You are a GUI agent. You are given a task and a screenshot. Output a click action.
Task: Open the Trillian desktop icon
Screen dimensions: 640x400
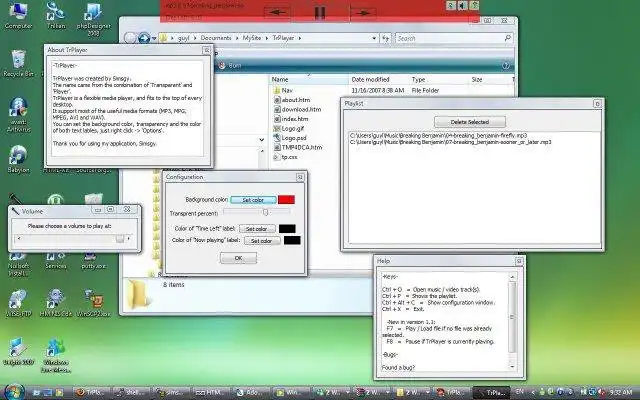pos(56,16)
